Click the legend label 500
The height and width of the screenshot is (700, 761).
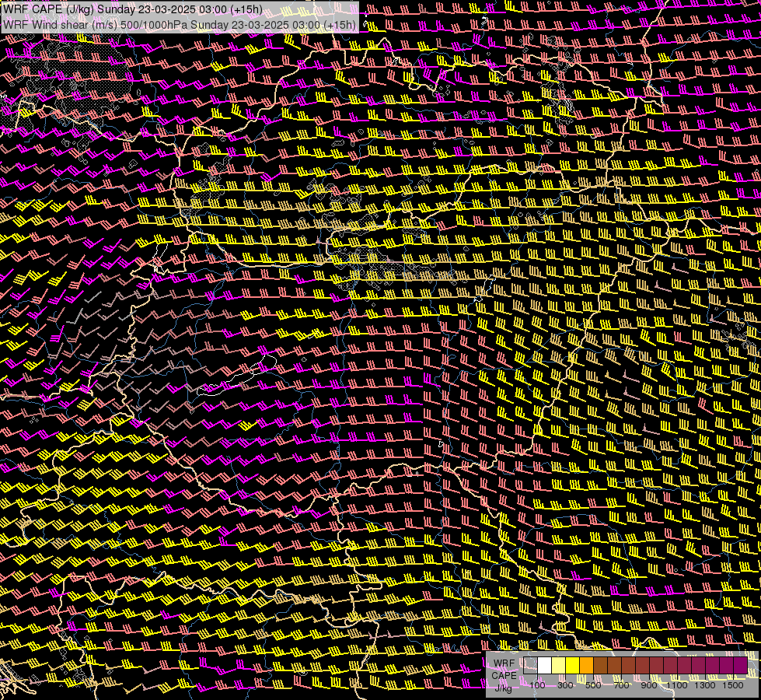[x=593, y=685]
